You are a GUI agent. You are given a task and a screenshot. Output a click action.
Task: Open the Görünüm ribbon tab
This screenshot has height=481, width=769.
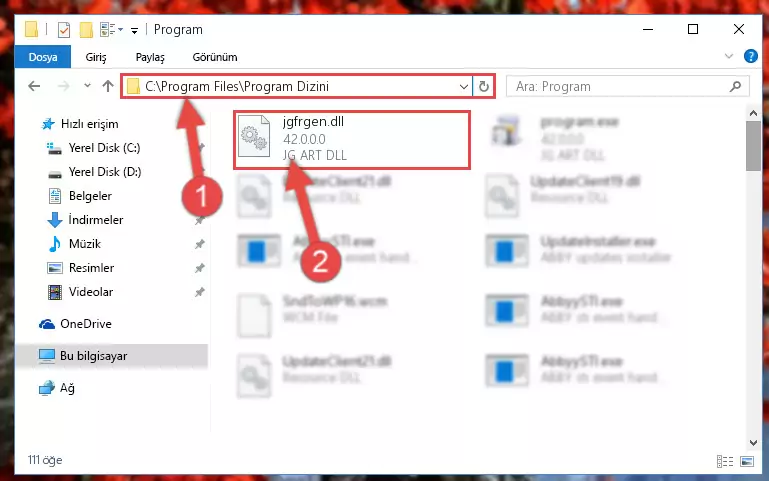click(x=215, y=57)
